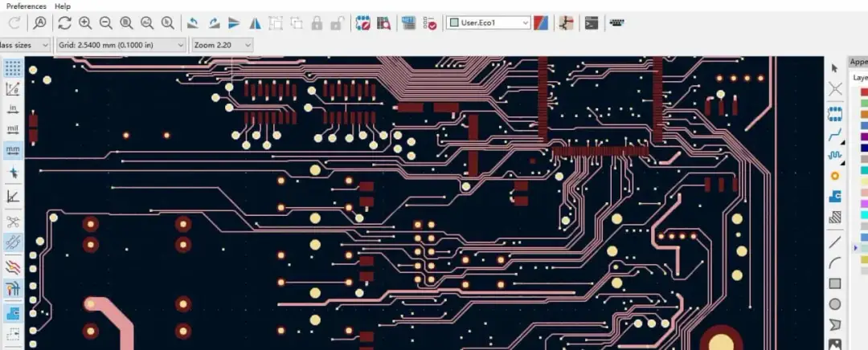Image resolution: width=868 pixels, height=350 pixels.
Task: Click the two-tone blue mirror triangle icon
Action: point(255,22)
